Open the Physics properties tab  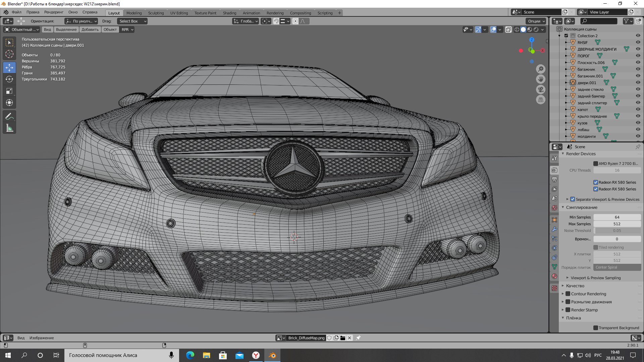pos(554,248)
